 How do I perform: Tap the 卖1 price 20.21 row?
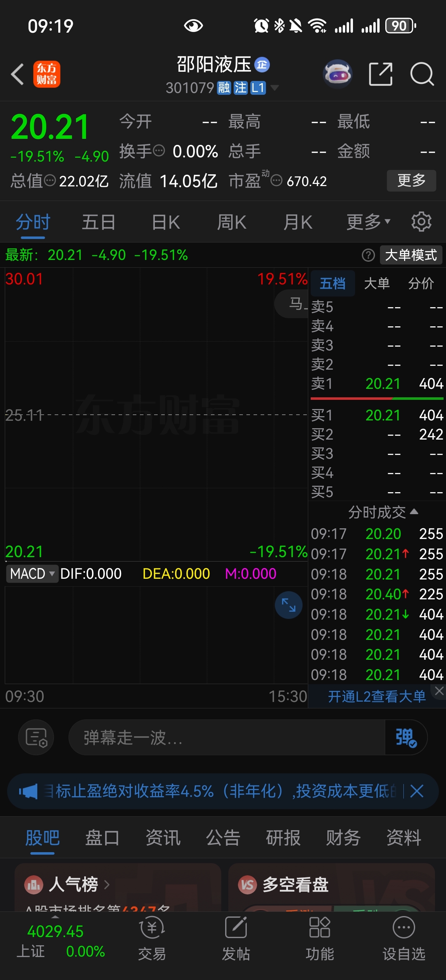click(x=377, y=383)
